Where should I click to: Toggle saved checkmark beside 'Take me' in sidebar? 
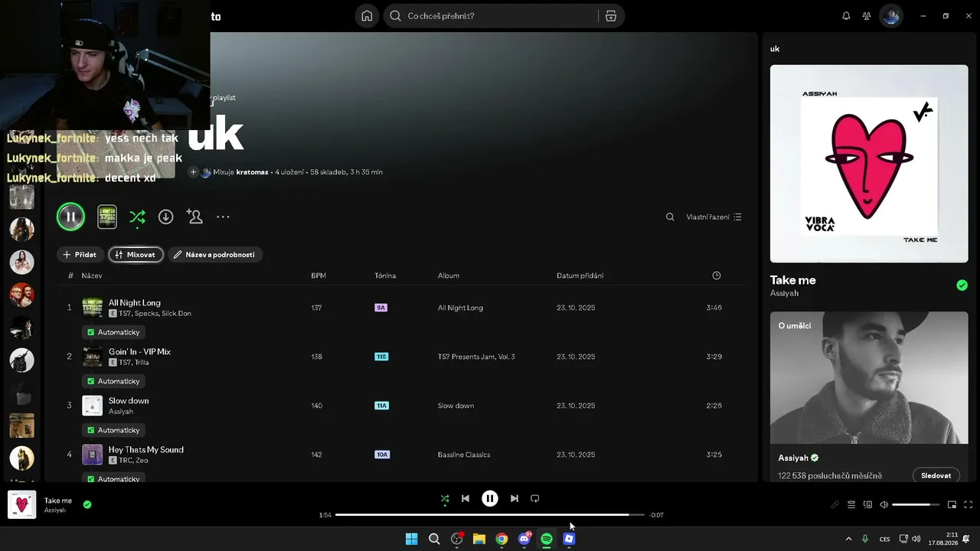[962, 285]
